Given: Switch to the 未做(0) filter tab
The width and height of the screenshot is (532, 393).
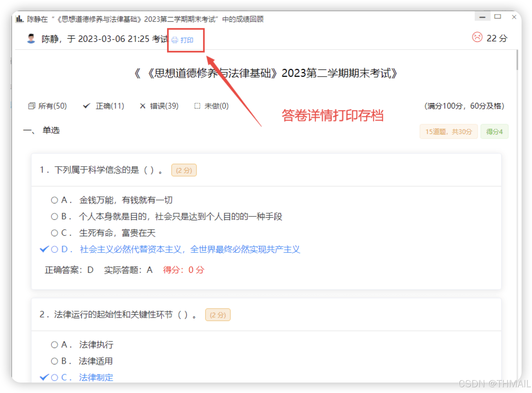Looking at the screenshot, I should click(x=216, y=106).
